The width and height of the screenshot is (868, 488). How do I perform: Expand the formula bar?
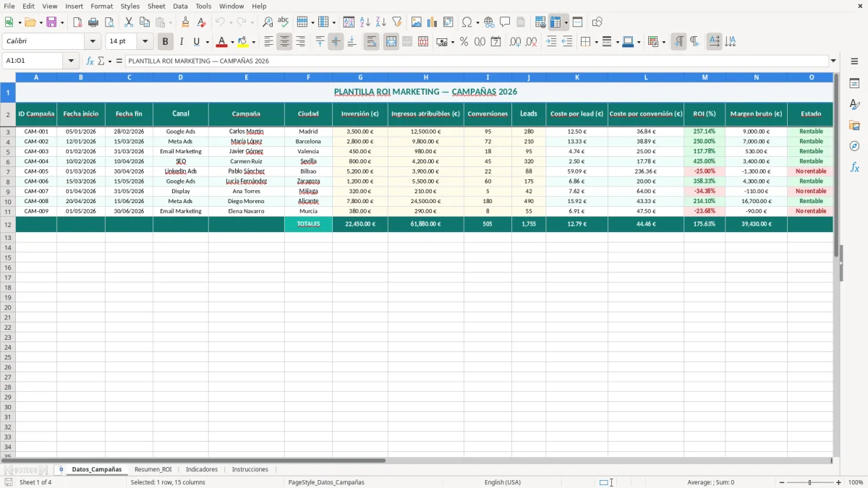(x=833, y=61)
